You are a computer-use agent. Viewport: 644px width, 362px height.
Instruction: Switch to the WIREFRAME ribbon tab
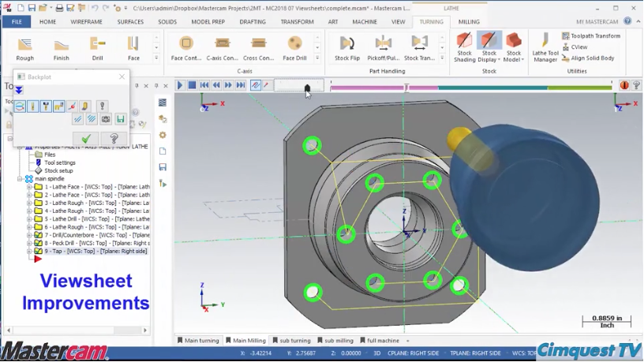click(86, 22)
